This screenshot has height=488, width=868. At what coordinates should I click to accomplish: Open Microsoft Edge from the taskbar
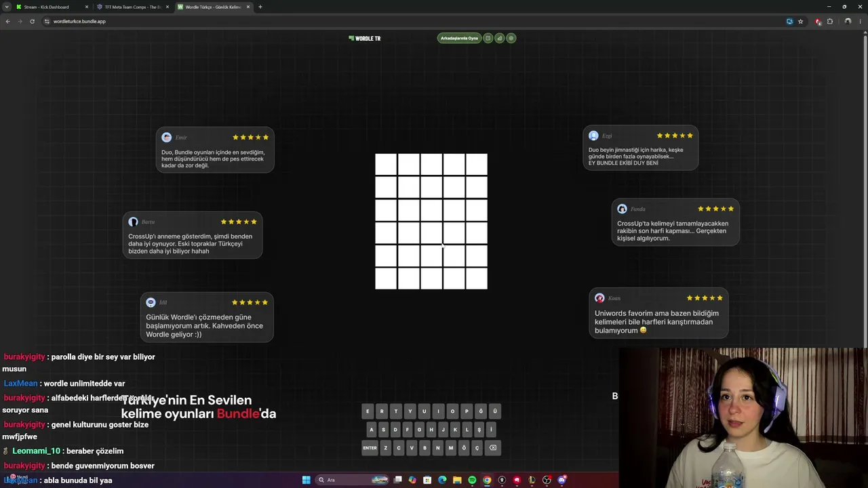pos(442,480)
